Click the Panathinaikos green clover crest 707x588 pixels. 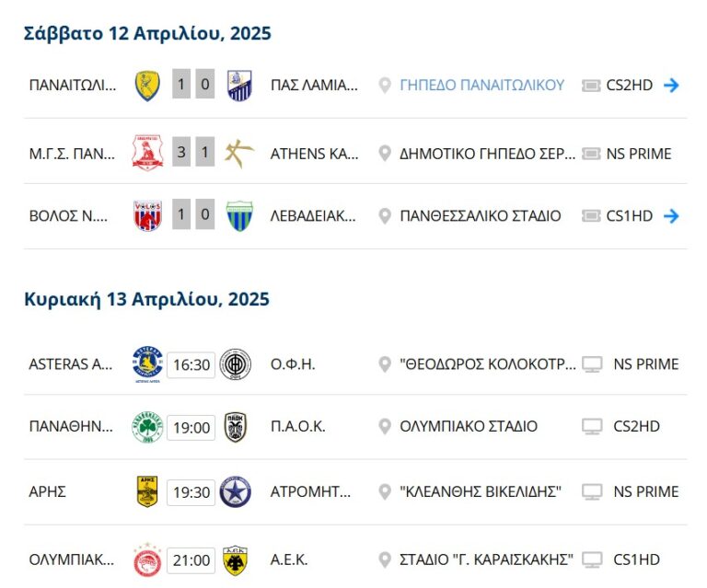[x=147, y=427]
